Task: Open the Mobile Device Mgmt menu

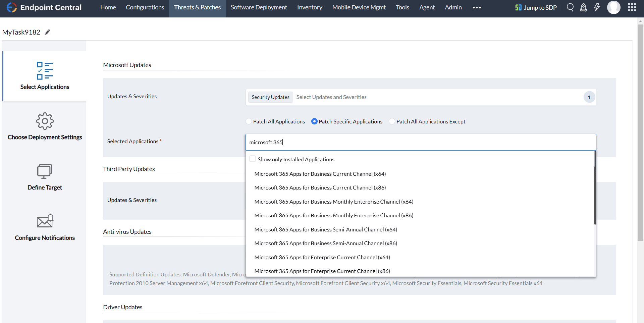Action: pos(359,7)
